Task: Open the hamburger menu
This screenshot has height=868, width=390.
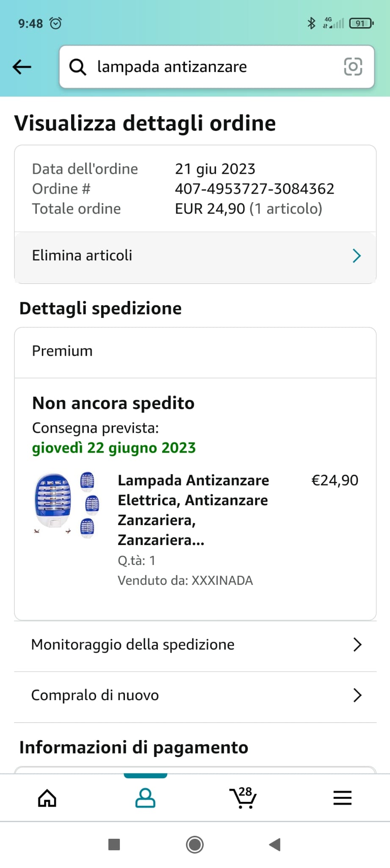Action: tap(342, 798)
